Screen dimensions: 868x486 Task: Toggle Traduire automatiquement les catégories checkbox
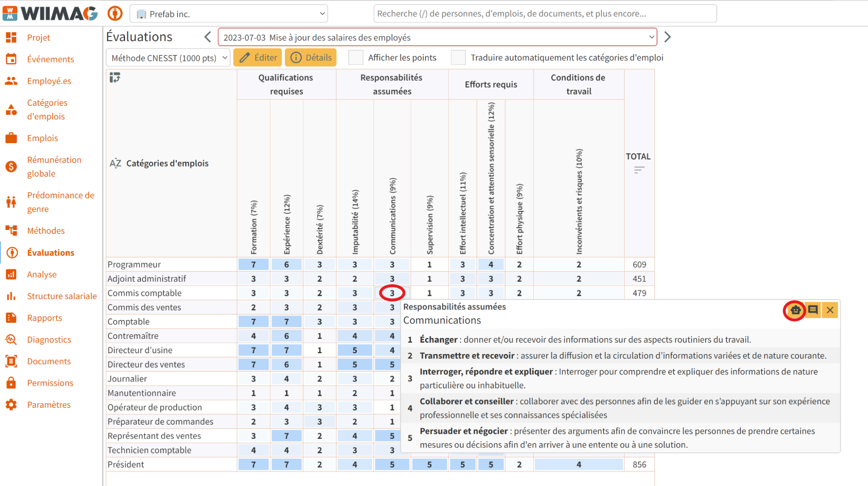(458, 58)
